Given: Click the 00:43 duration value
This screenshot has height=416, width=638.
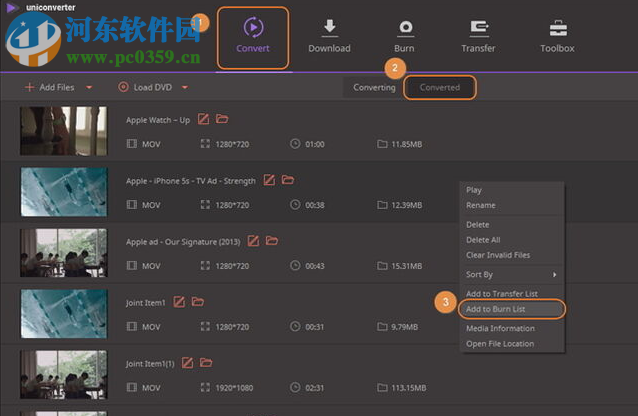Looking at the screenshot, I should (x=315, y=266).
